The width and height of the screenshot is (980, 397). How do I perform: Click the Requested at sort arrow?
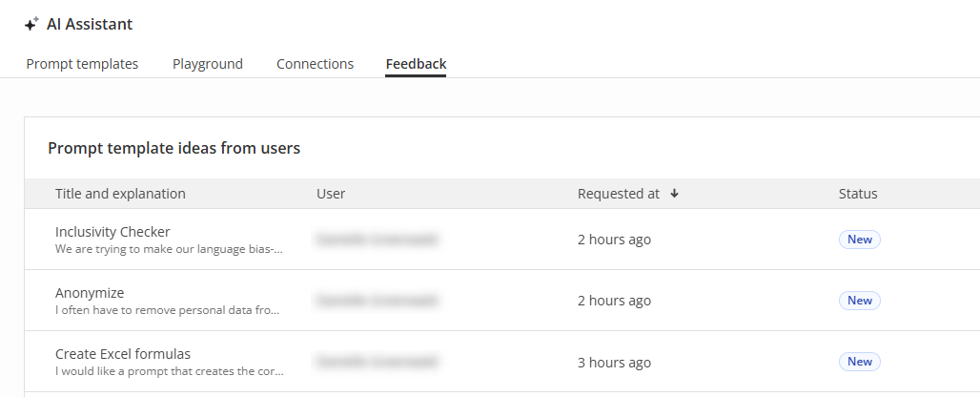674,194
